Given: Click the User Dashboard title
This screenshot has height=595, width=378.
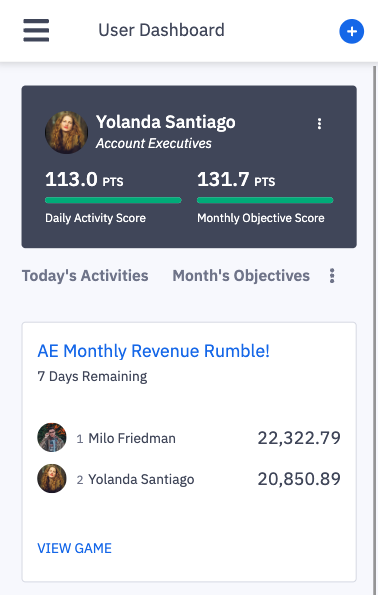Looking at the screenshot, I should (161, 30).
